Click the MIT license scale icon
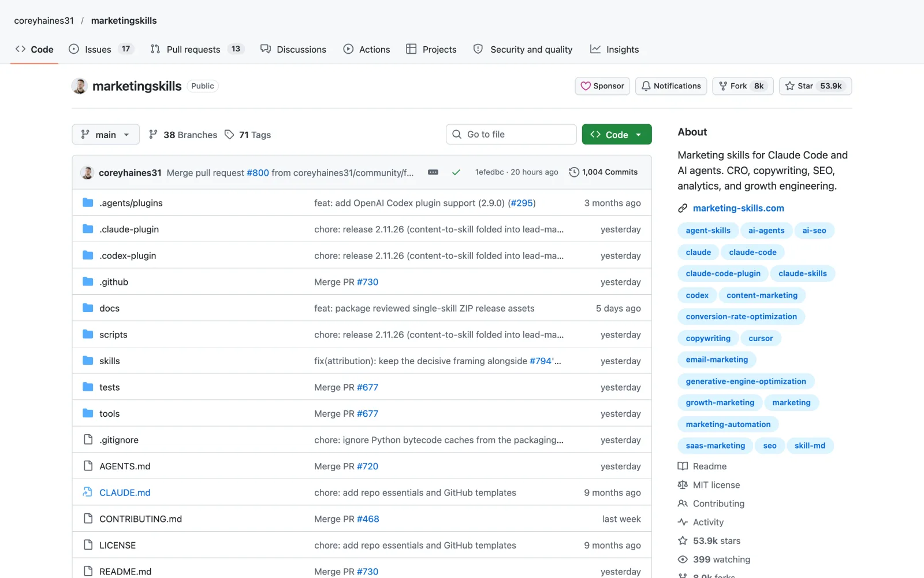Image resolution: width=924 pixels, height=578 pixels. click(683, 485)
